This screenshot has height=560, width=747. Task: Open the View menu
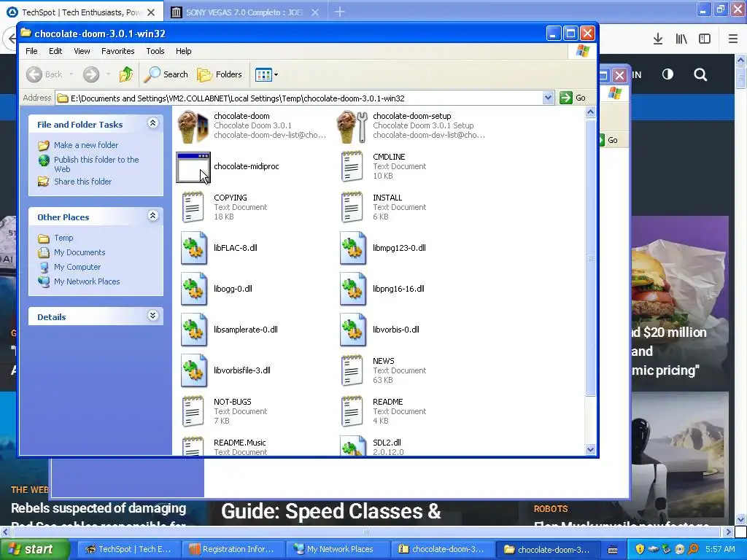tap(82, 51)
